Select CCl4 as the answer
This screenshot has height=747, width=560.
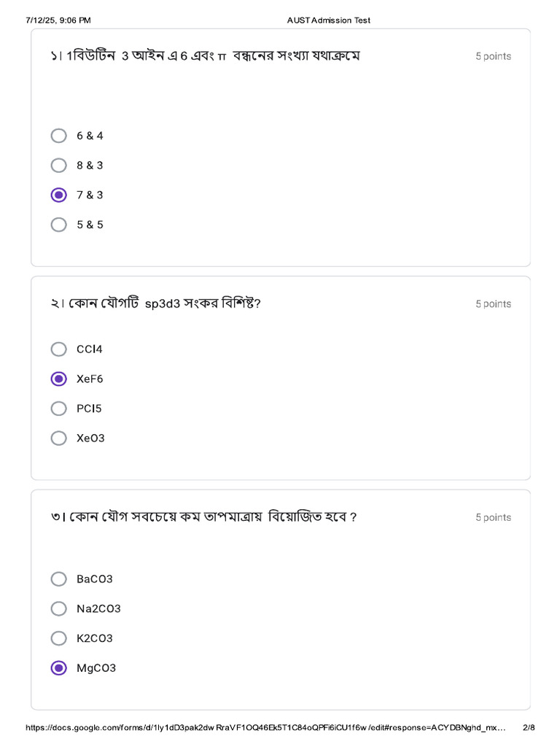(x=59, y=349)
